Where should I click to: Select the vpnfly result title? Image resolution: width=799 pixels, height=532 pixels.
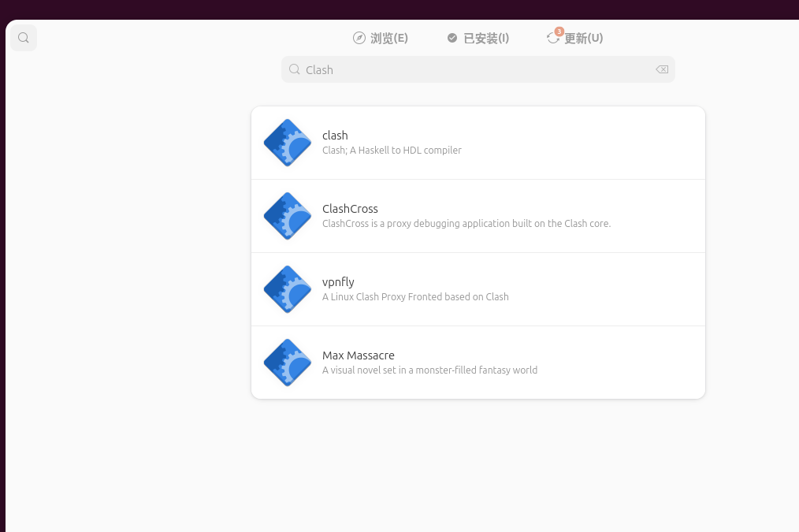click(338, 282)
